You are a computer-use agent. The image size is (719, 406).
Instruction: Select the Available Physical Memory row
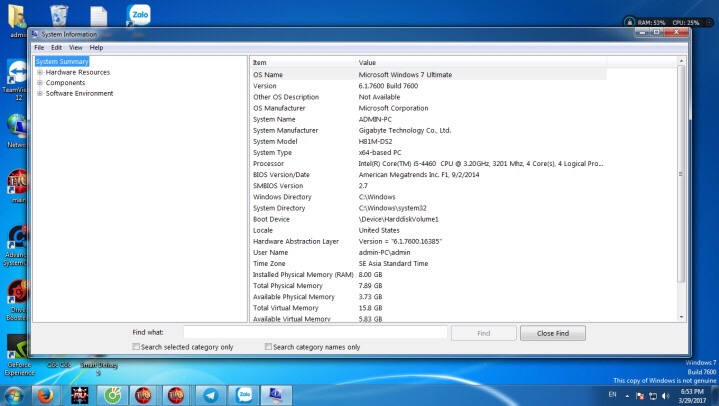pos(428,297)
